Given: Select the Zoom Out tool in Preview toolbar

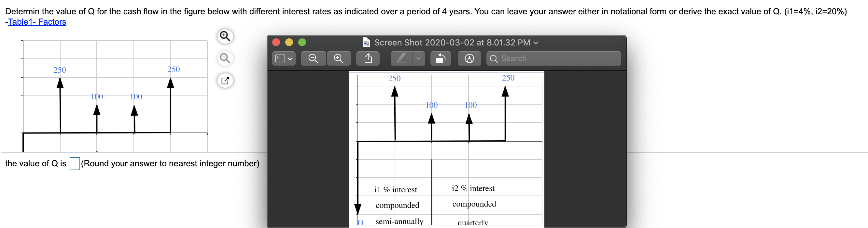Looking at the screenshot, I should (x=313, y=58).
